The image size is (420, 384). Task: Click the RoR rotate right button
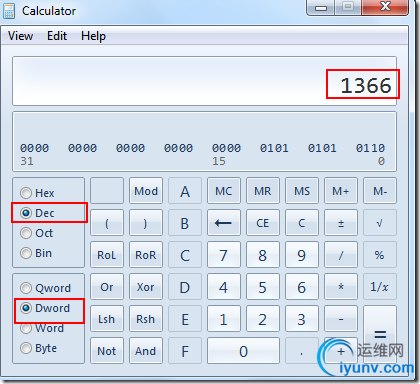146,255
